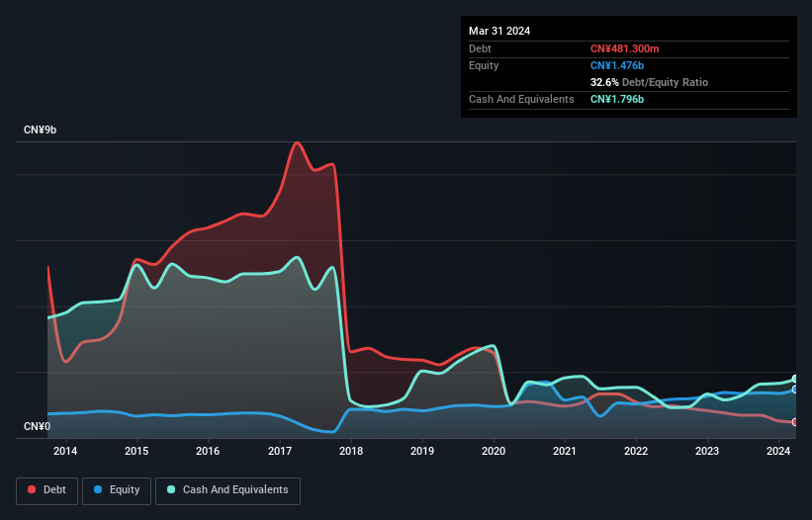This screenshot has height=520, width=812.
Task: Click the 2017 x-axis label
Action: pyautogui.click(x=280, y=451)
